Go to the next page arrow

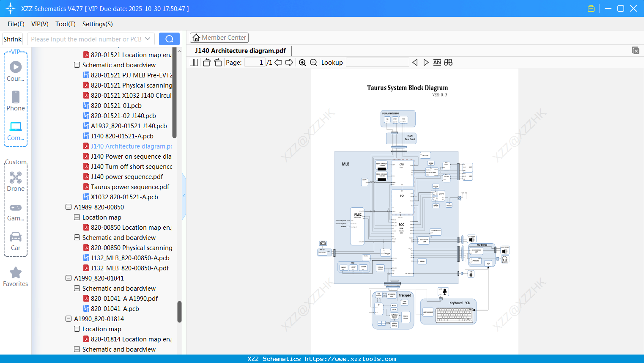289,63
